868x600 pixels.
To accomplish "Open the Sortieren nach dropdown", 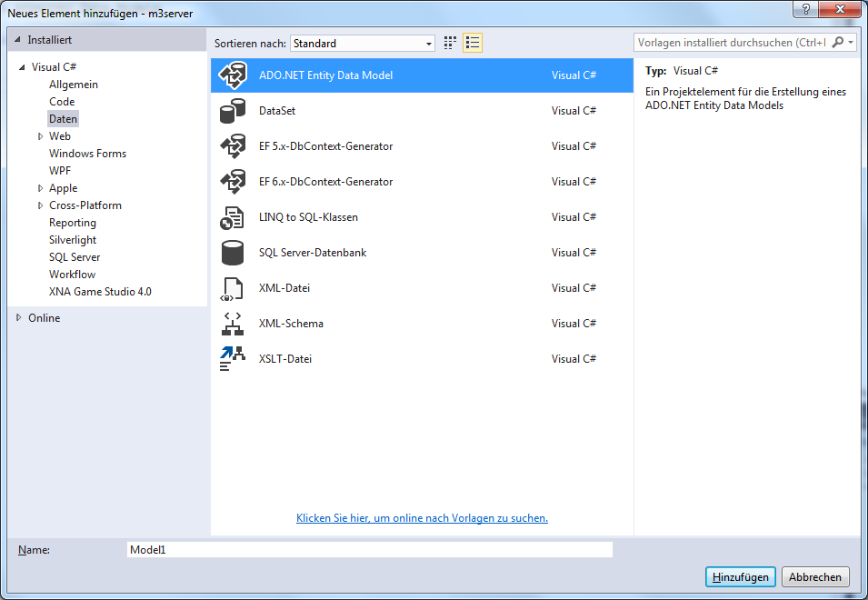I will tap(363, 44).
